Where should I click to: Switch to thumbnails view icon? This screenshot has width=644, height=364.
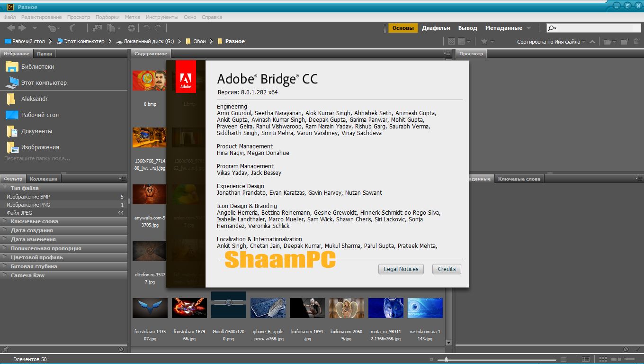603,359
